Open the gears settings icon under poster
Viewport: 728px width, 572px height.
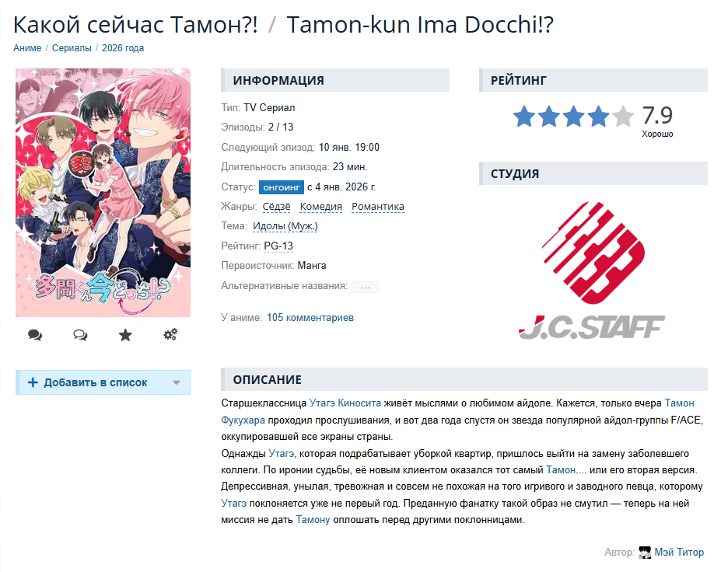[x=170, y=334]
